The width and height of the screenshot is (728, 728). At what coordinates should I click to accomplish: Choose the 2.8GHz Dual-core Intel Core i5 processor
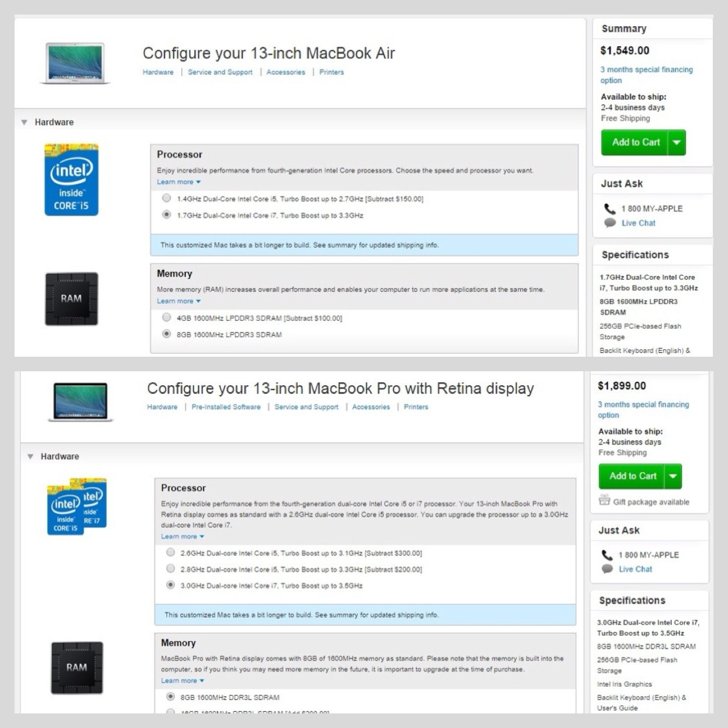(170, 569)
